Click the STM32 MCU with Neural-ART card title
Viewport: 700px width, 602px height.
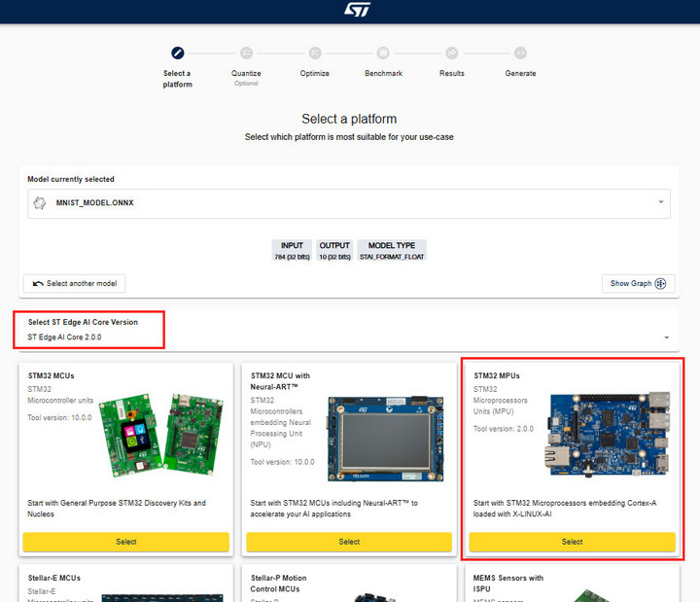coord(280,381)
